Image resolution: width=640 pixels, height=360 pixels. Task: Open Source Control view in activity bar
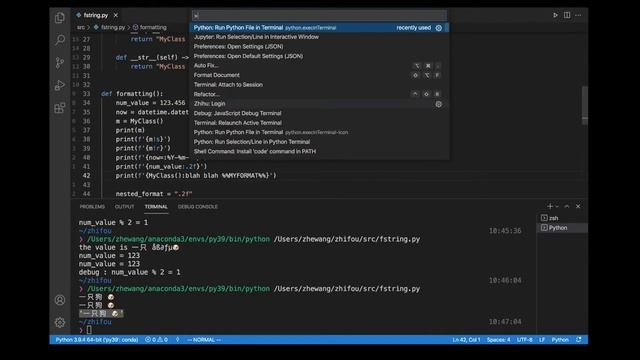coord(60,62)
